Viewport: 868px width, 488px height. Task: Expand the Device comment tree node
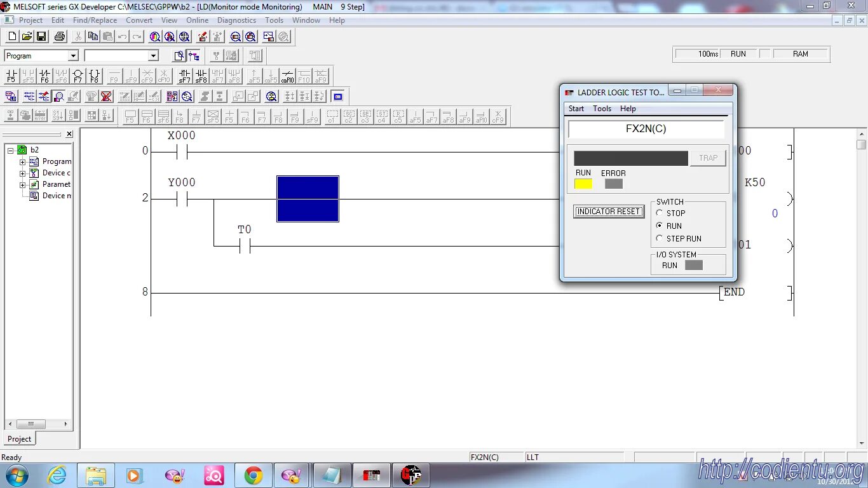point(22,173)
